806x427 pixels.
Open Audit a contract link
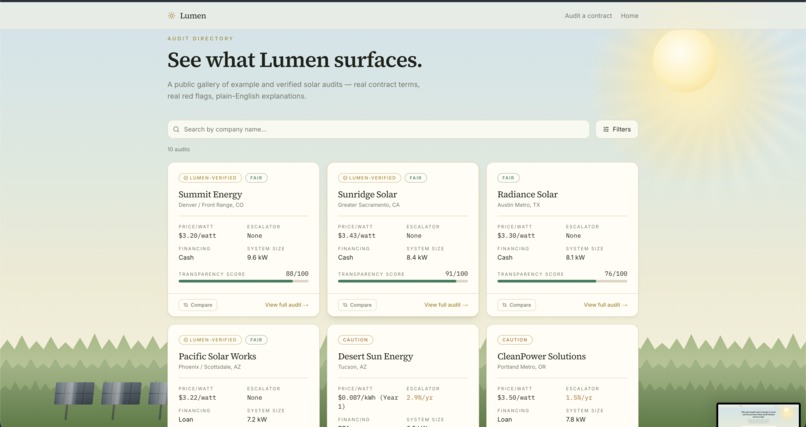[588, 16]
